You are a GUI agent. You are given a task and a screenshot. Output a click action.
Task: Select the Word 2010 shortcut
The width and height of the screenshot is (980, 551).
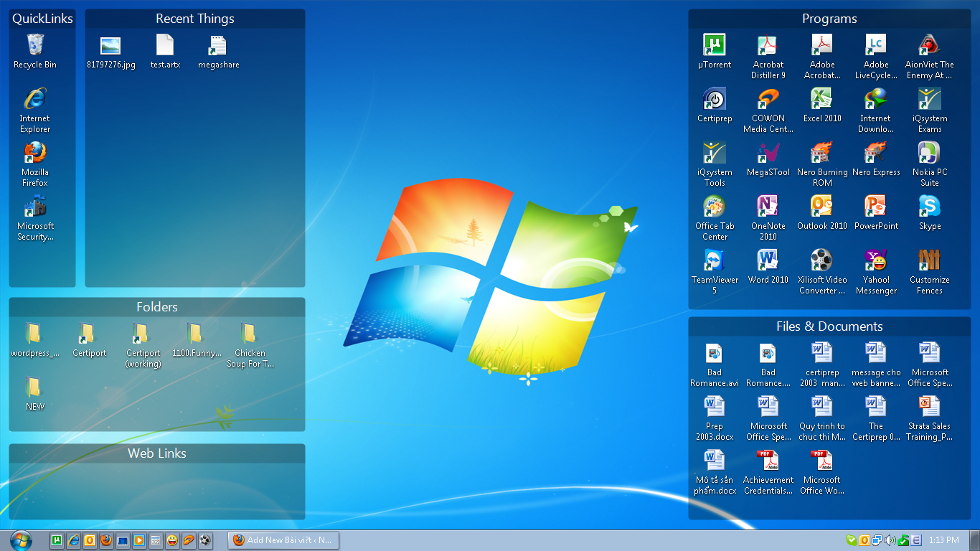[768, 266]
